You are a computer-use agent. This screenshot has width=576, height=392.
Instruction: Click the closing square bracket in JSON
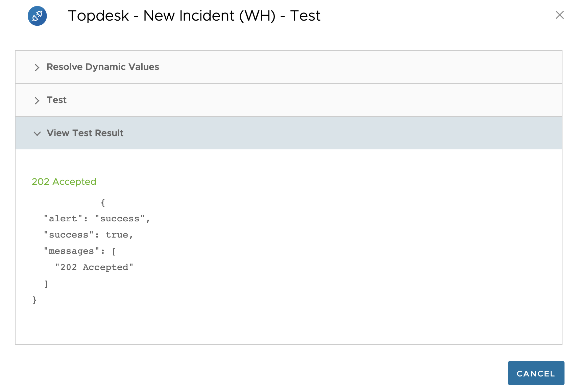(x=46, y=284)
